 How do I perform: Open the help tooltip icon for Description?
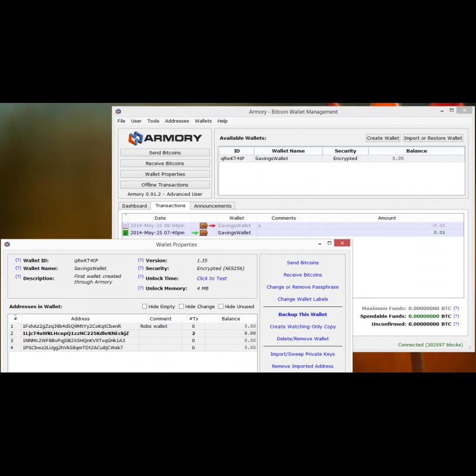pos(18,277)
